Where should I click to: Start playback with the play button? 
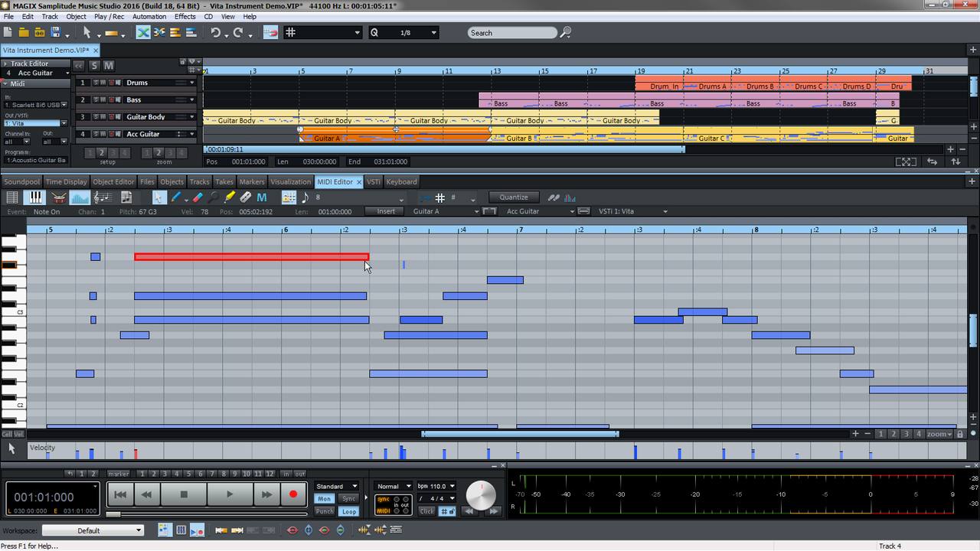[229, 494]
